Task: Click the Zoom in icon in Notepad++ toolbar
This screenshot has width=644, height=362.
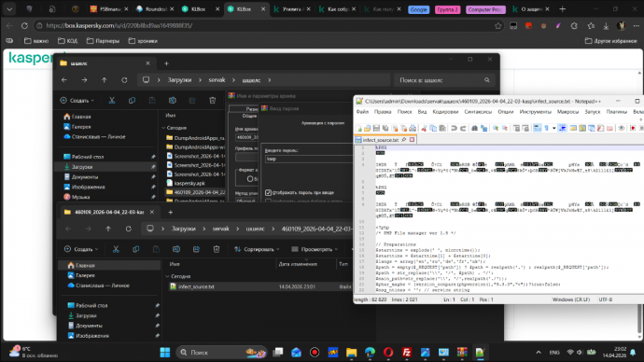Action: pos(496,129)
